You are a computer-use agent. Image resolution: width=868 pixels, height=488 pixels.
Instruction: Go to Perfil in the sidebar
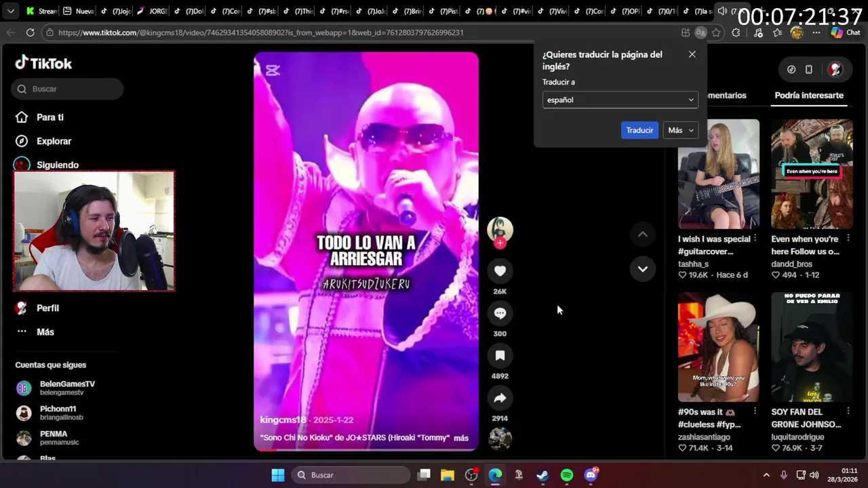[x=38, y=308]
